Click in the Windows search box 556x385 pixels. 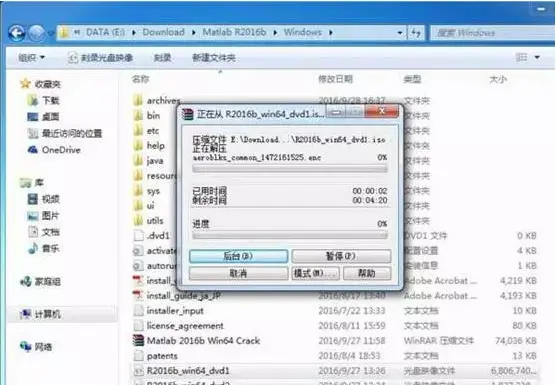[493, 33]
